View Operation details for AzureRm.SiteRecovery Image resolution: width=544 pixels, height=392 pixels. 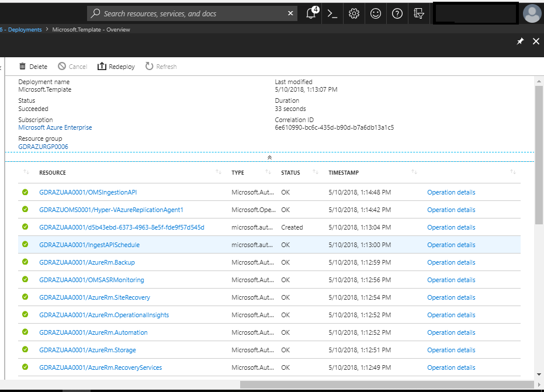[451, 297]
